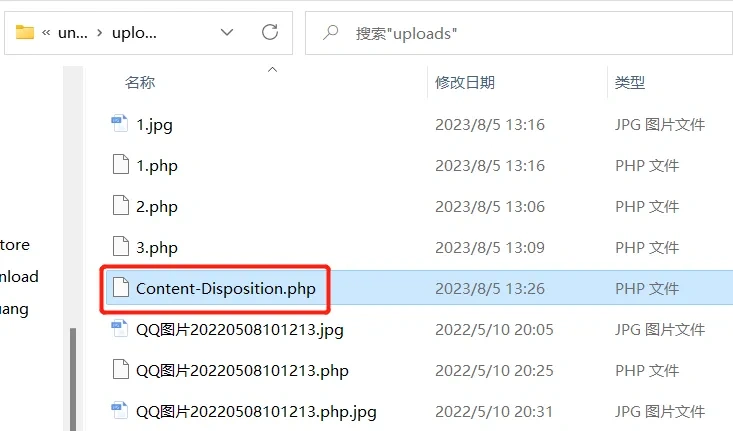Click the 搜索"uploads" search field
Image resolution: width=733 pixels, height=431 pixels.
click(x=519, y=33)
